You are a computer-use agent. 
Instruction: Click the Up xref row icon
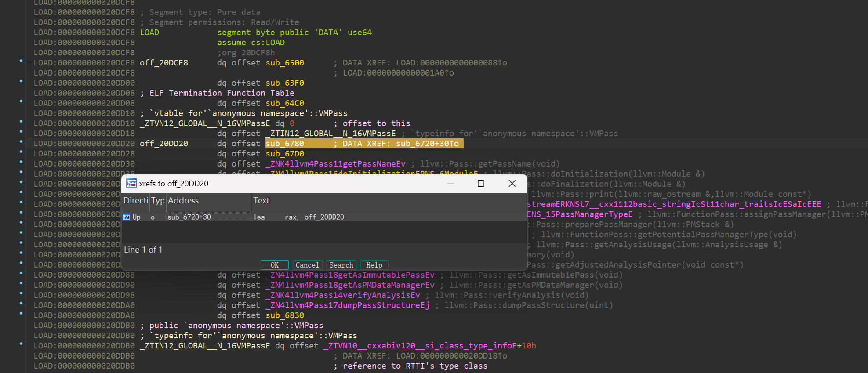[x=127, y=217]
